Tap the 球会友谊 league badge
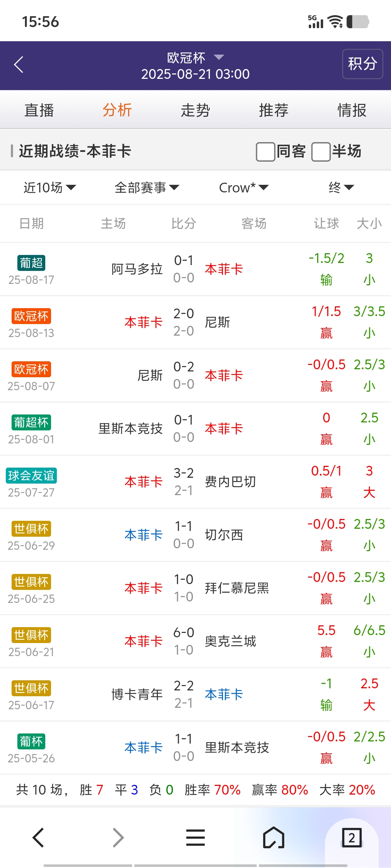391x868 pixels. pos(31,476)
